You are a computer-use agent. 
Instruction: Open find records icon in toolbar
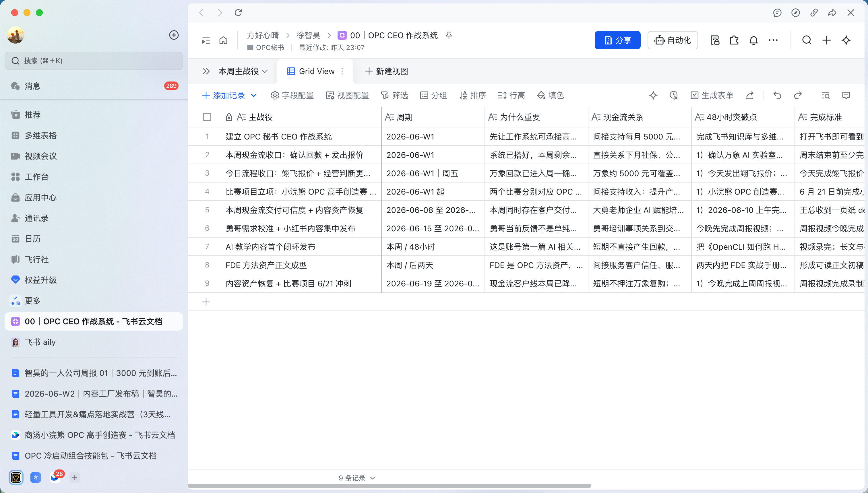826,95
